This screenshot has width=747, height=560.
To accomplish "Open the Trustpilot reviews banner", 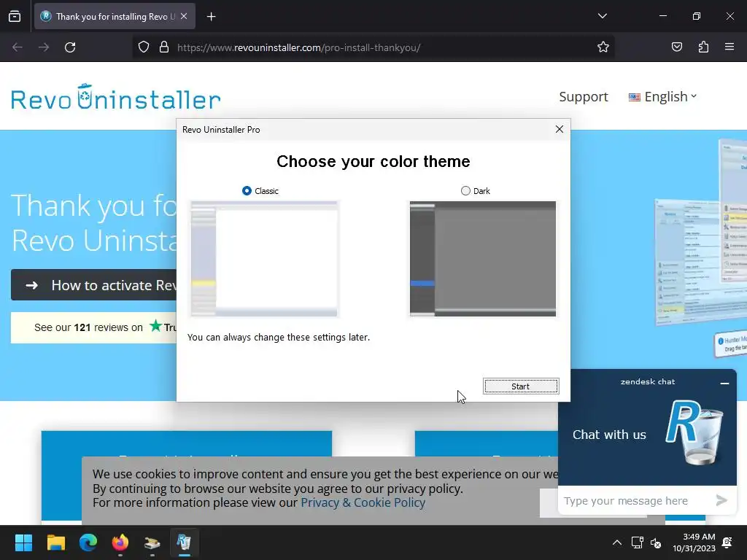I will [x=94, y=327].
